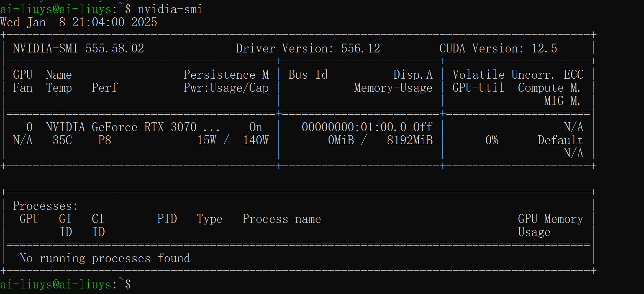The height and width of the screenshot is (294, 644).
Task: Click the date line Wed Jan 8
Action: point(79,22)
